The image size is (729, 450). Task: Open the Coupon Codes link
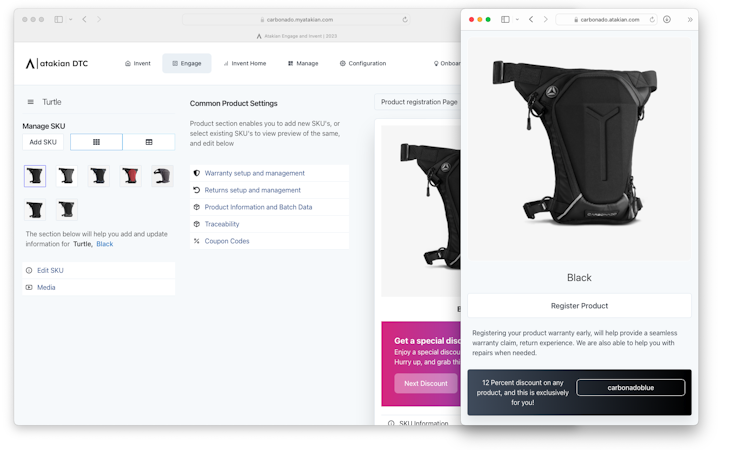tap(269, 241)
